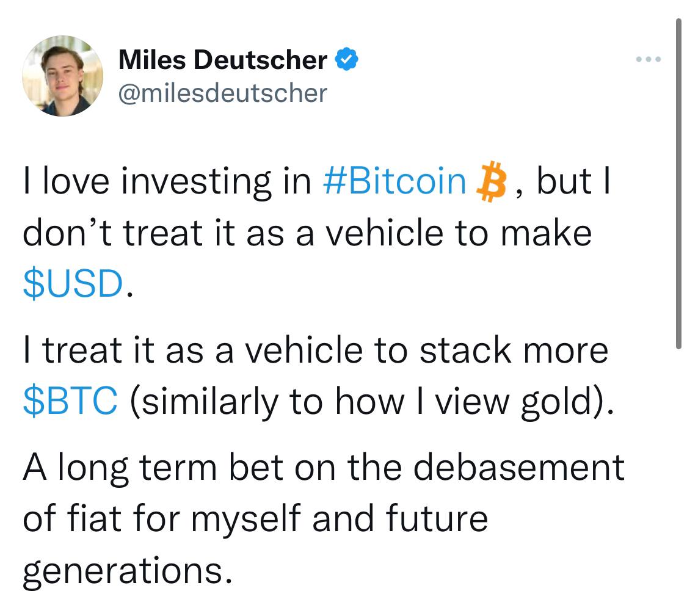Click the orange Bitcoin symbol emoji

click(x=492, y=181)
